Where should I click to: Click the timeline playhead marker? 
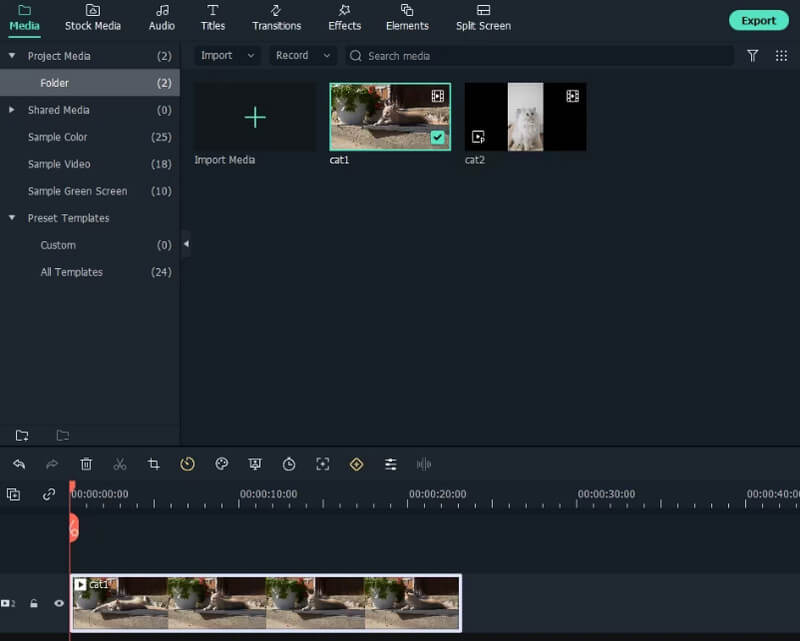[x=72, y=485]
